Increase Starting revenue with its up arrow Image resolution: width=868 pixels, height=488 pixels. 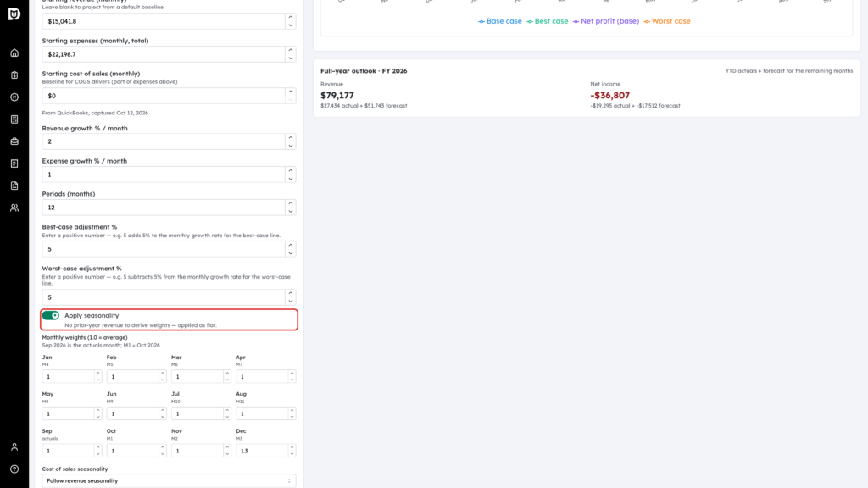click(x=291, y=17)
